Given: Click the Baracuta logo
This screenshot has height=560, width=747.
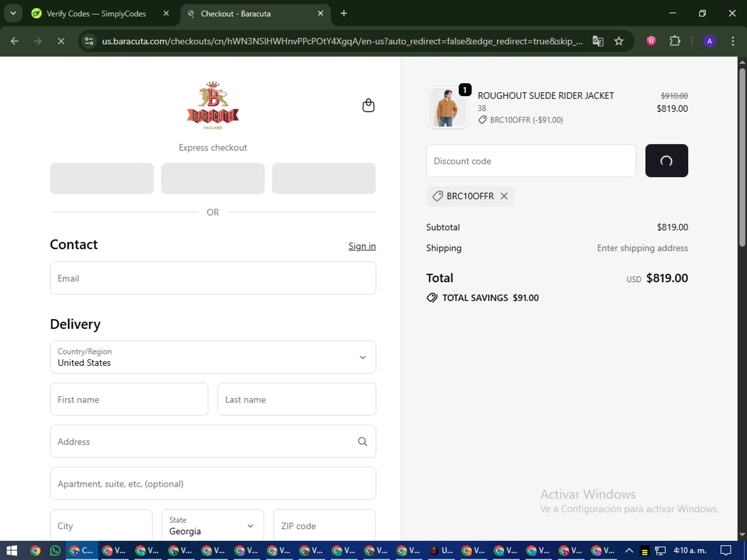Looking at the screenshot, I should click(213, 105).
